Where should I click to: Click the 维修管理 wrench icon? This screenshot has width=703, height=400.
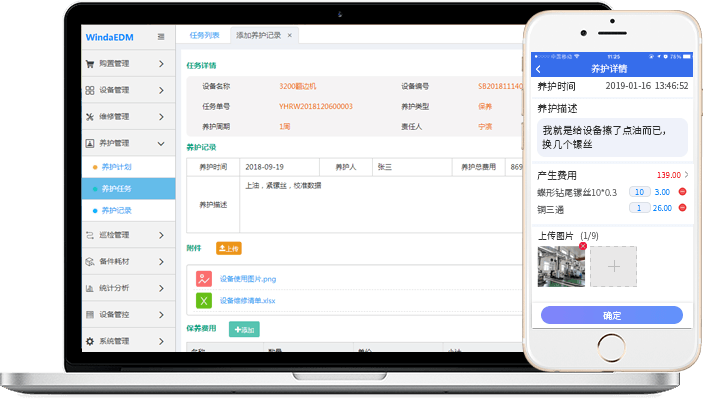click(90, 116)
